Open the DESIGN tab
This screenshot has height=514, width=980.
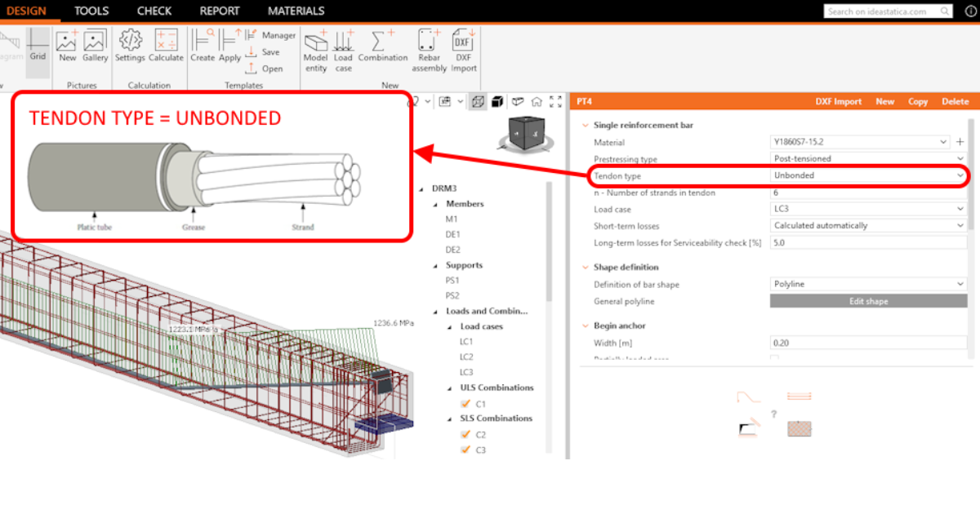[x=26, y=11]
